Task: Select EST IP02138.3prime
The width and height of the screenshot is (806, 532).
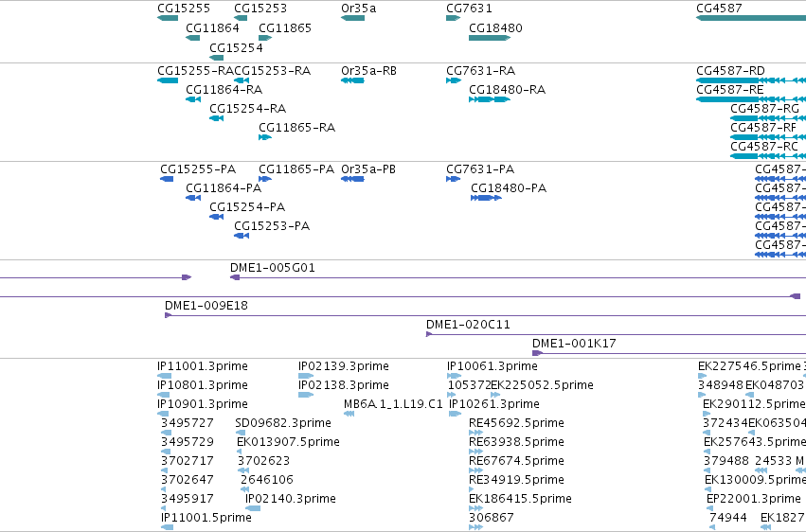Action: (x=344, y=385)
